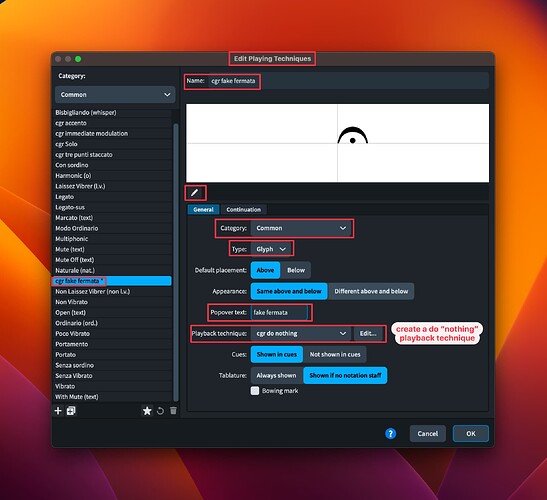Click the Cancel button
The image size is (547, 500).
(x=428, y=434)
